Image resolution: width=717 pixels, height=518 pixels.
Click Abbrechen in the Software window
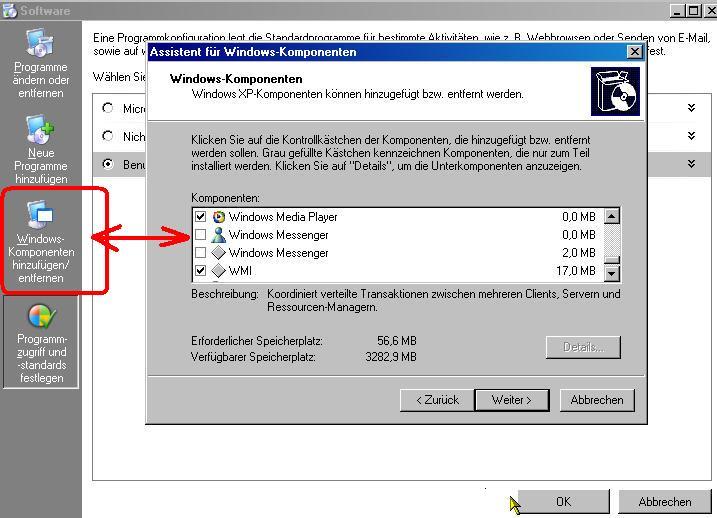[665, 502]
